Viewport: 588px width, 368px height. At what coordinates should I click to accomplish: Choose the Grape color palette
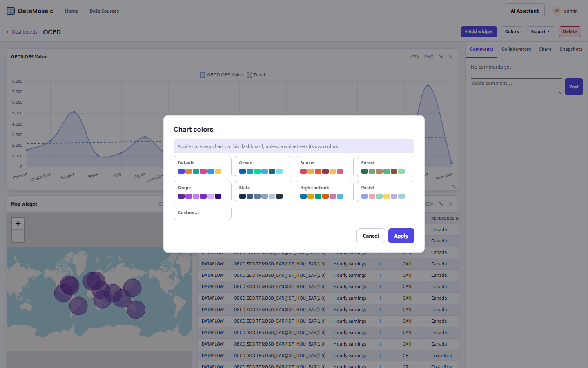(x=203, y=192)
